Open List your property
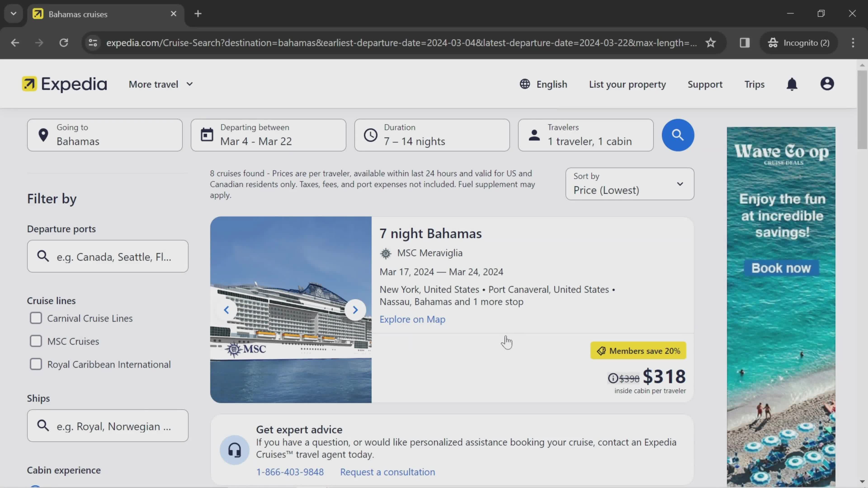The image size is (868, 488). point(627,84)
